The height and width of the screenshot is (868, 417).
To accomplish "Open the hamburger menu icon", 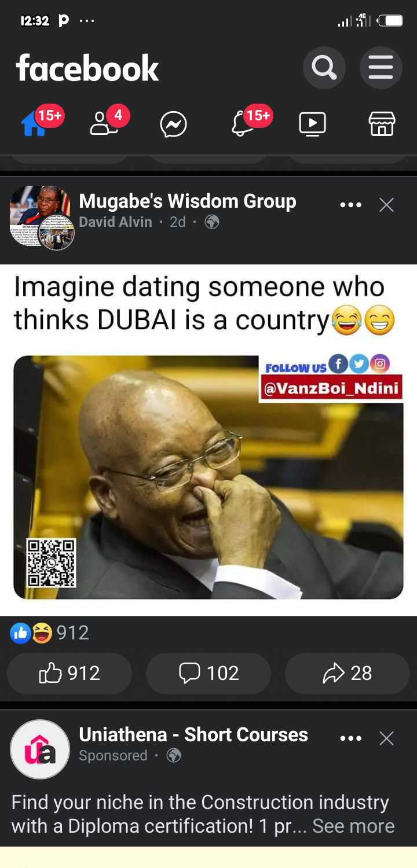I will [x=381, y=68].
